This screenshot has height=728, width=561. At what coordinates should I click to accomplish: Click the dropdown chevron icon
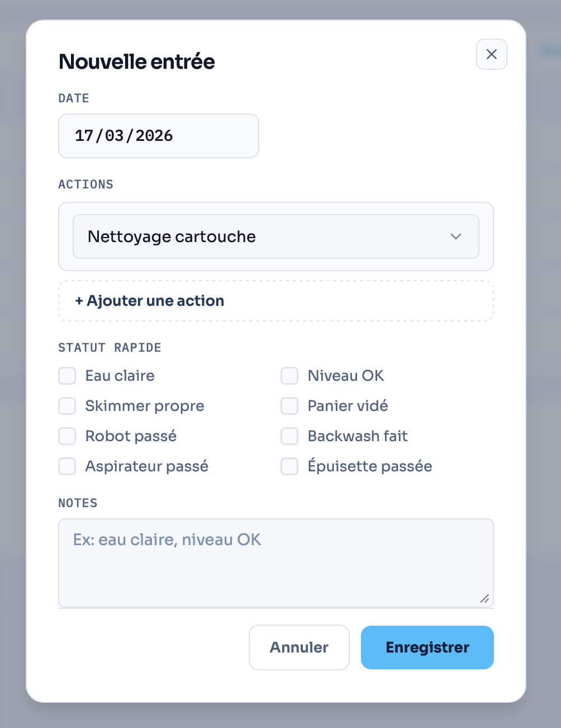[456, 237]
